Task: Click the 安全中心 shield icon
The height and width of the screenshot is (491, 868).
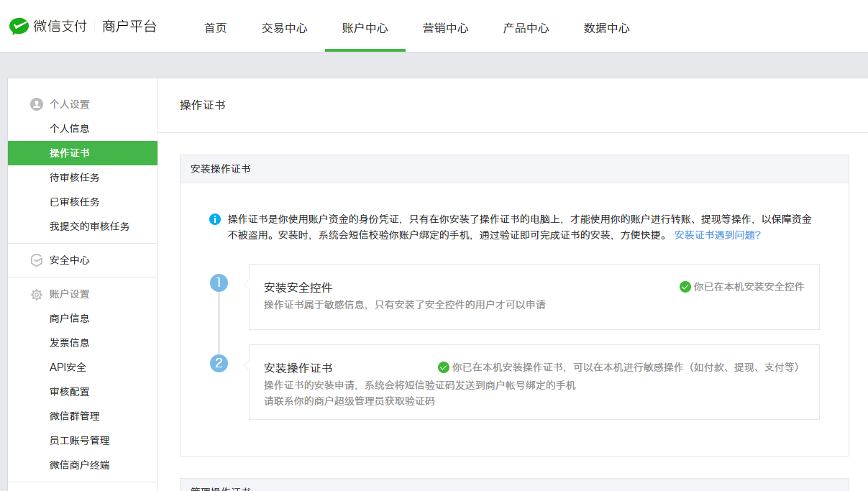Action: pos(37,260)
